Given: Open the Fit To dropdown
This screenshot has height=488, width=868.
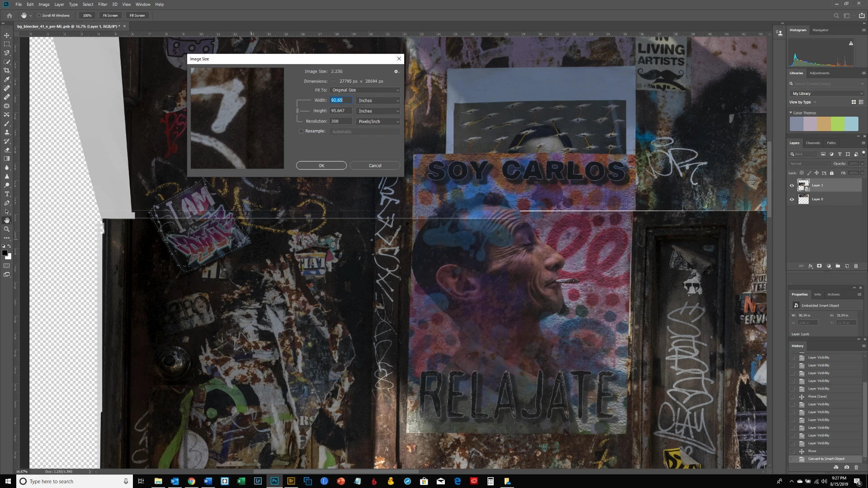Looking at the screenshot, I should pos(365,90).
